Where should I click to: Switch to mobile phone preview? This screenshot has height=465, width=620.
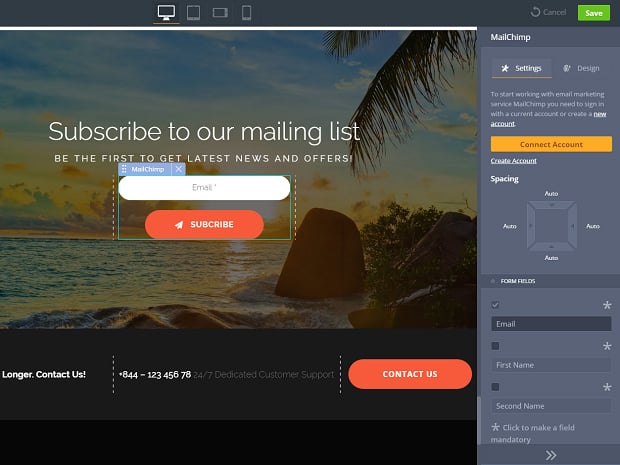(246, 12)
